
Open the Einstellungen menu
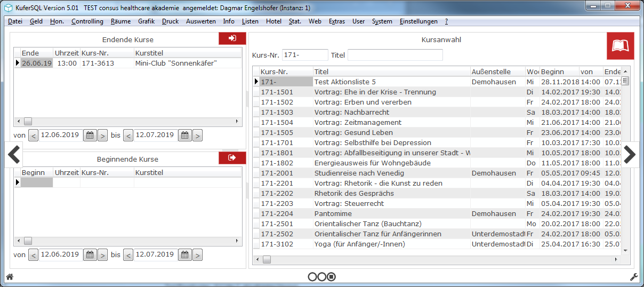418,21
